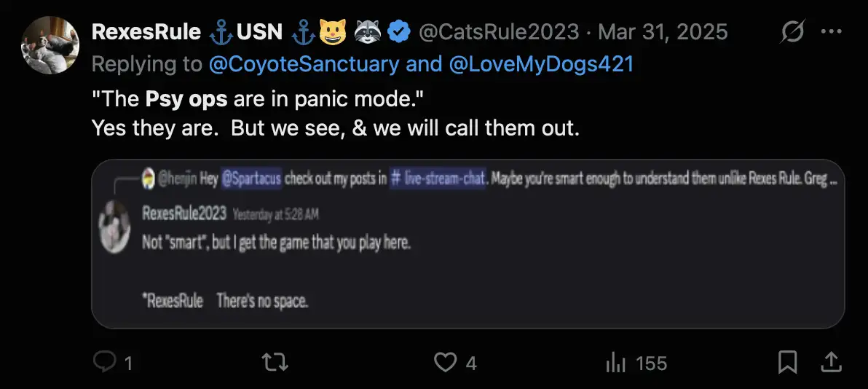Click the RexesRule2023 avatar in the screenshot

(114, 226)
